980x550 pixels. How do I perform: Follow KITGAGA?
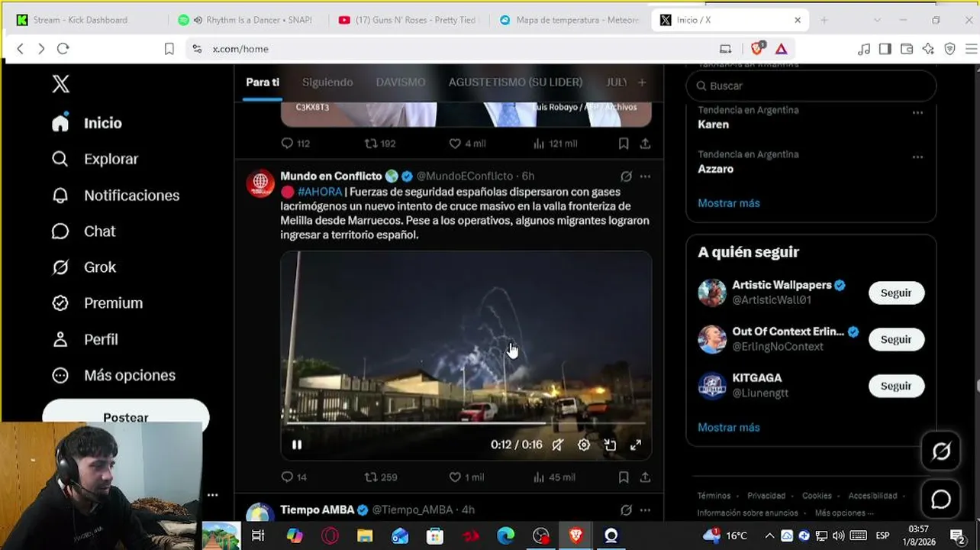(x=896, y=387)
